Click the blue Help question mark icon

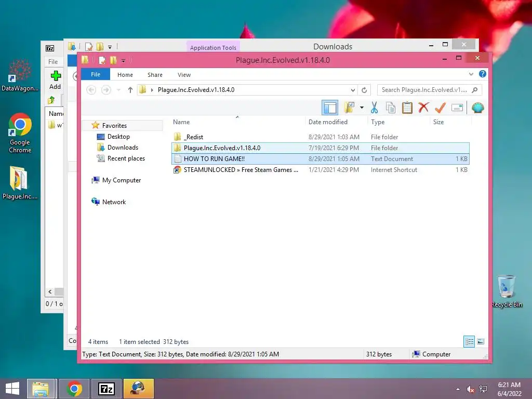point(483,74)
